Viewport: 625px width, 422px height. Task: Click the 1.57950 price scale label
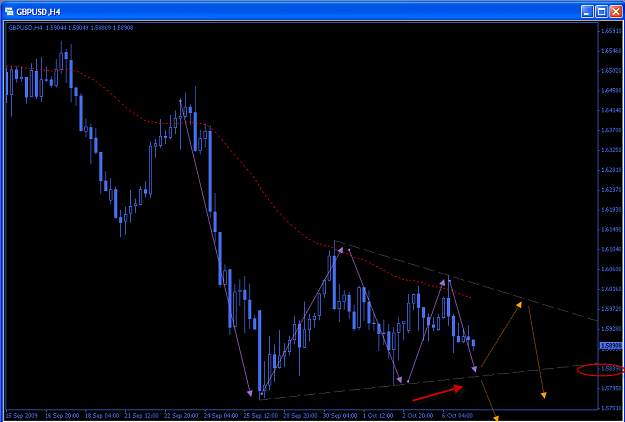(613, 388)
